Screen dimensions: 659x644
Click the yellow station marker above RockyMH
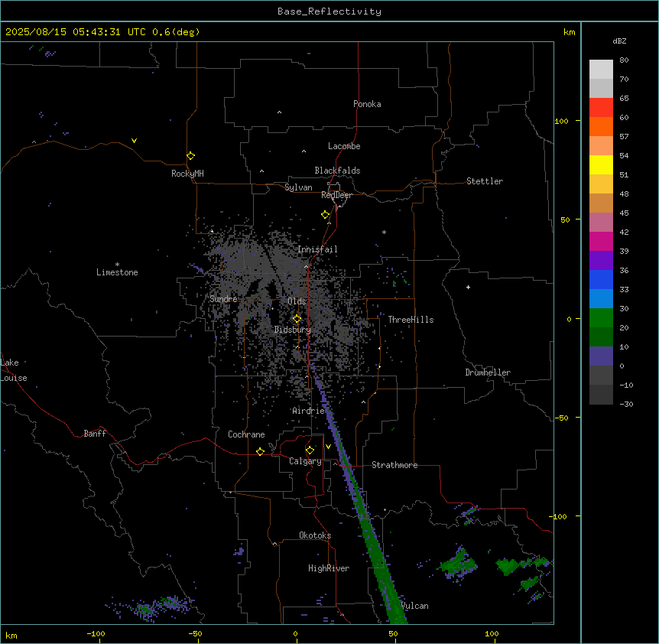coord(190,155)
